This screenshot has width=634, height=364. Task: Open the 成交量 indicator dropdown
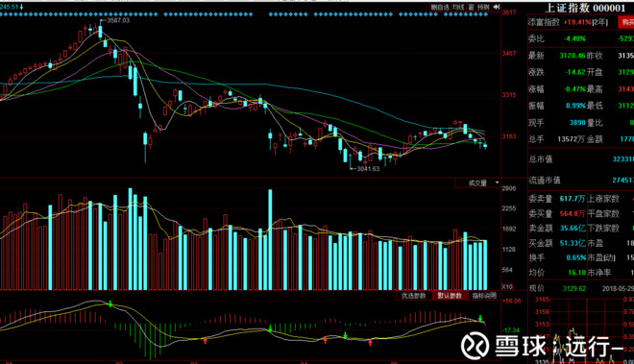tap(478, 183)
